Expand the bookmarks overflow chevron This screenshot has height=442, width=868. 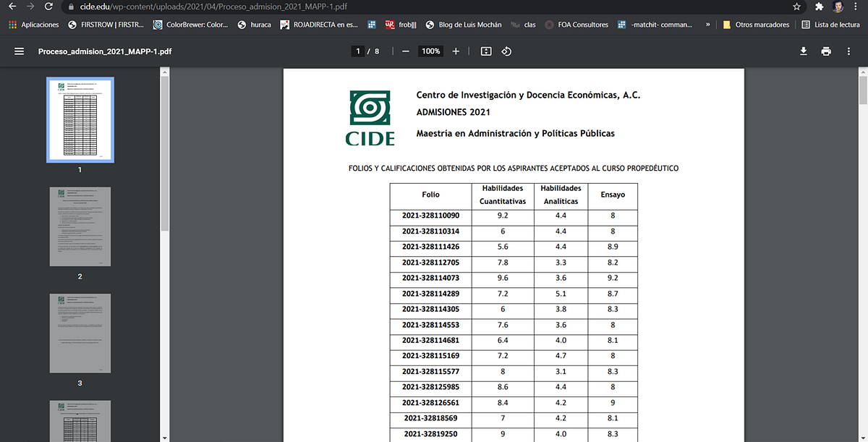click(707, 24)
